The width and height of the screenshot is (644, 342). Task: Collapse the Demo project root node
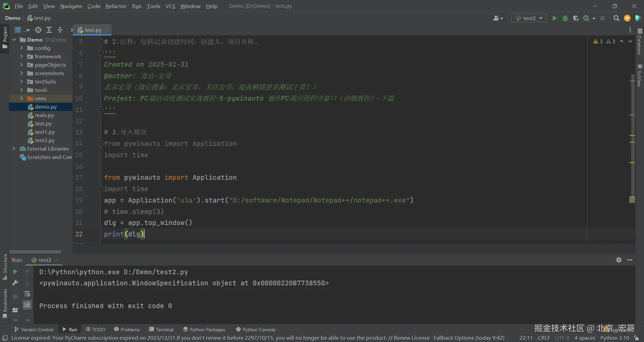tap(14, 40)
